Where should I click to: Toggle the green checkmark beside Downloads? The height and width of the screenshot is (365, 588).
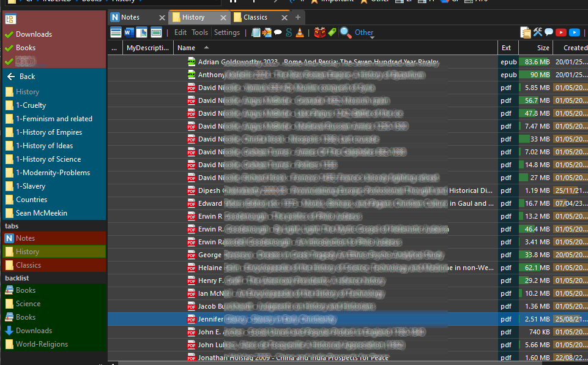click(x=9, y=34)
